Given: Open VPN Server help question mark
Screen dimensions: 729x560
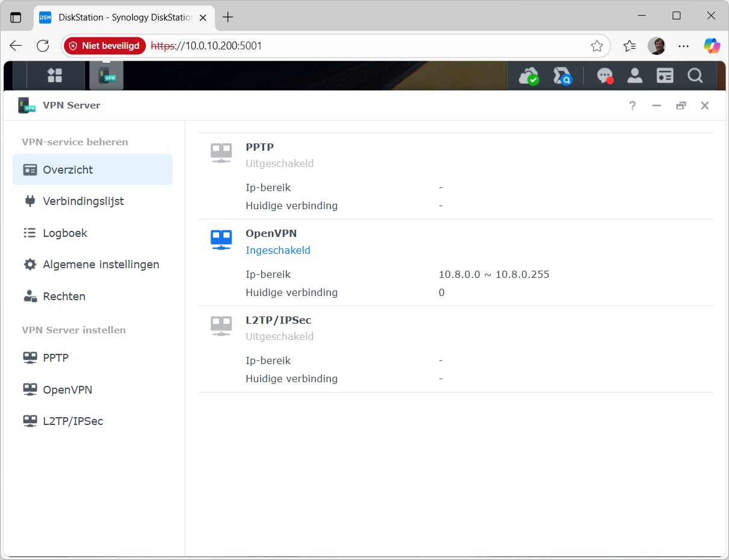Looking at the screenshot, I should tap(633, 105).
